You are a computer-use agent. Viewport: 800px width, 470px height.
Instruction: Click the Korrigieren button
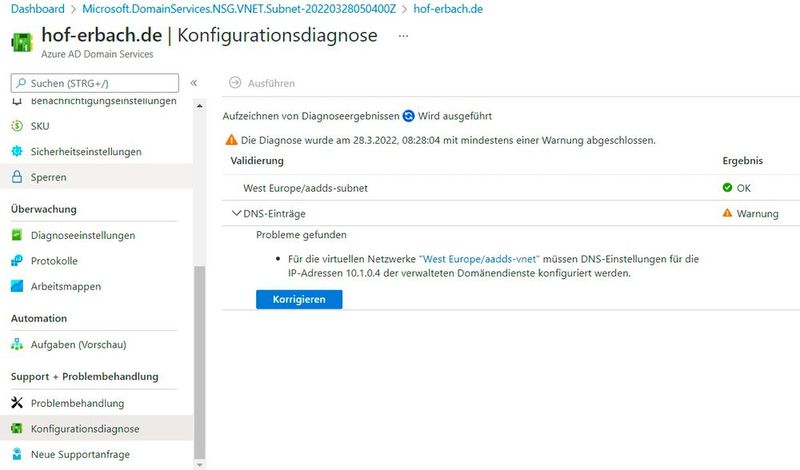point(299,300)
